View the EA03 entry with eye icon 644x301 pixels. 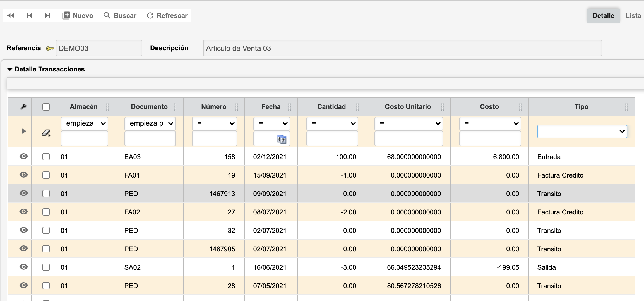click(23, 156)
